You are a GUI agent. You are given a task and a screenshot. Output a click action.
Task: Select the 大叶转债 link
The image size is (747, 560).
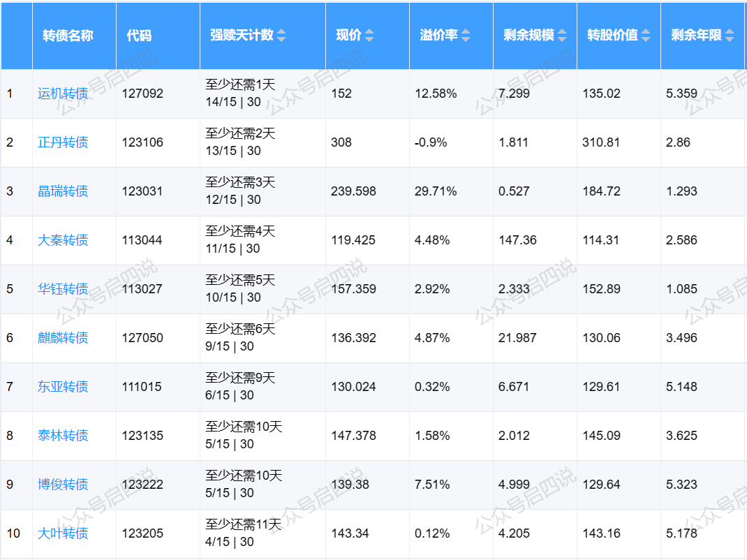click(x=63, y=533)
